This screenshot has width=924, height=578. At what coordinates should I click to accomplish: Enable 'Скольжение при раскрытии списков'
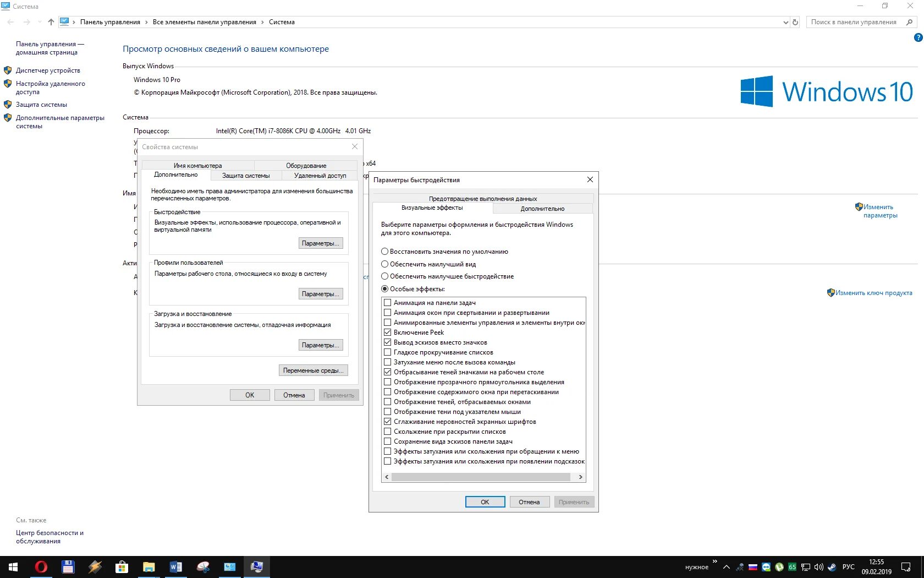[x=388, y=432]
